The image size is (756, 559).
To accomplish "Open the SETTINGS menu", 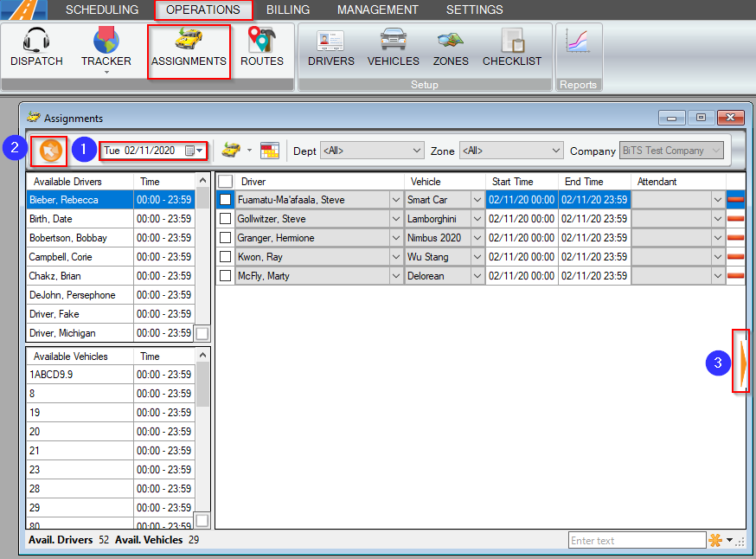I will [474, 10].
